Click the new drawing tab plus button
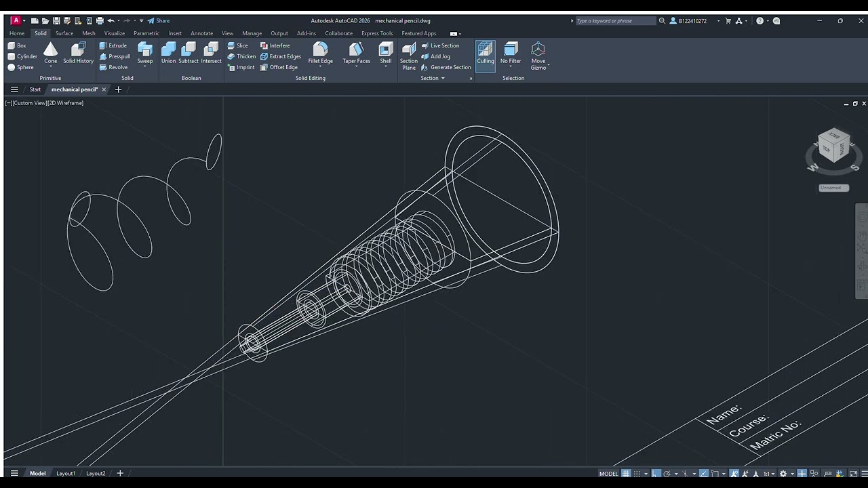Viewport: 868px width, 488px height. [x=118, y=89]
